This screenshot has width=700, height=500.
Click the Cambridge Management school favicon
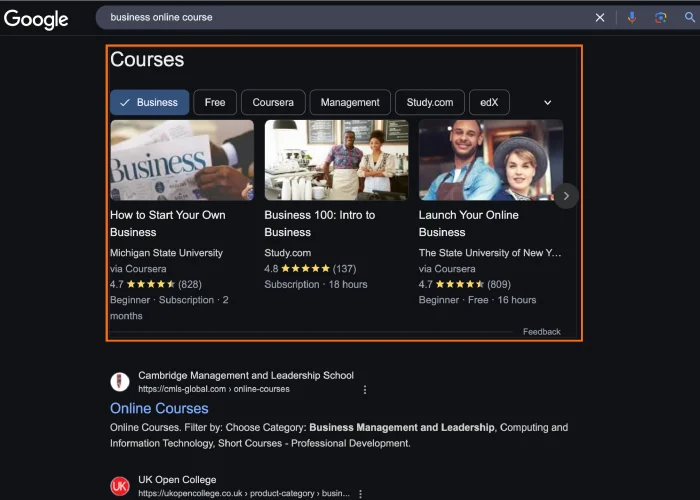tap(120, 382)
